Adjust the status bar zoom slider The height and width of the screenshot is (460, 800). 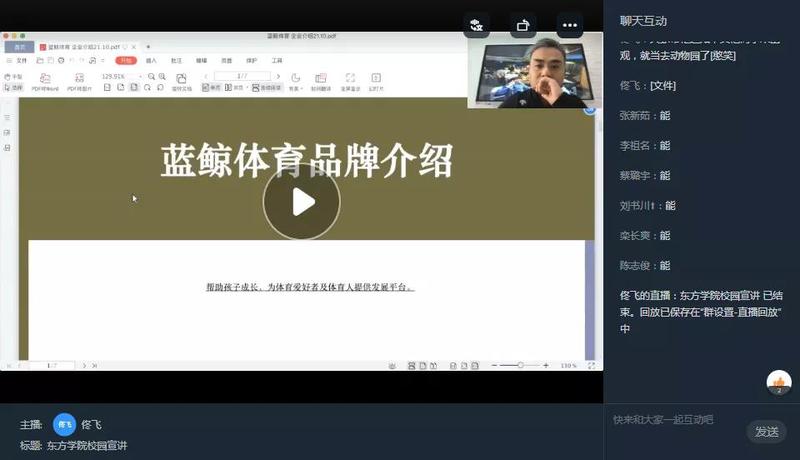click(519, 365)
